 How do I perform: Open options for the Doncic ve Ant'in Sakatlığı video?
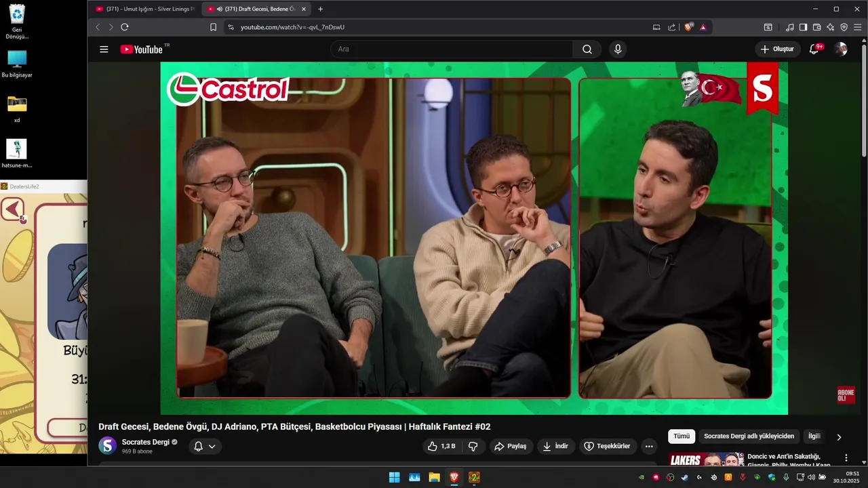point(846,458)
